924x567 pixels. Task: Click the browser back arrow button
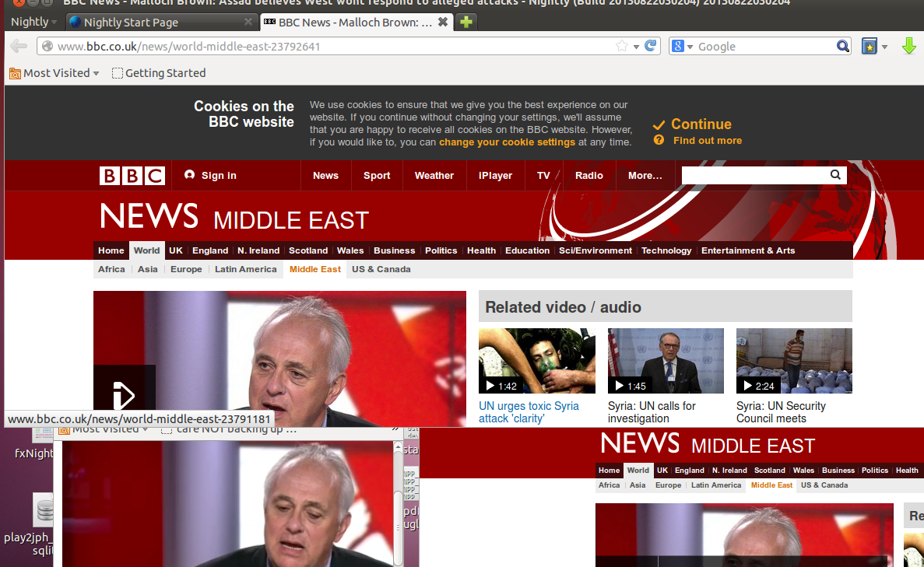[19, 46]
